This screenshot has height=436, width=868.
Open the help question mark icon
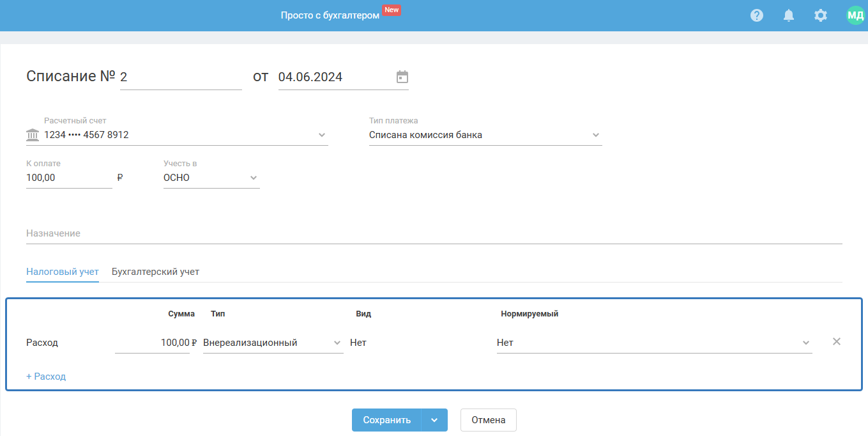(757, 15)
